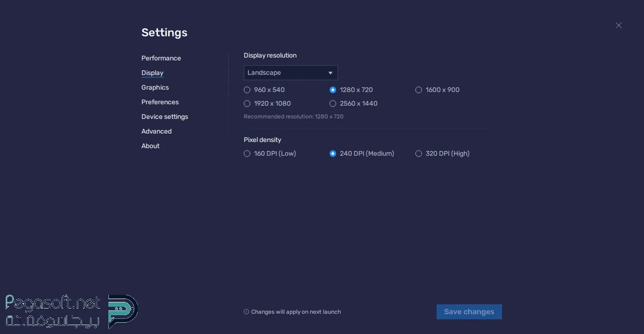Show the About section
This screenshot has width=644, height=334.
point(150,146)
